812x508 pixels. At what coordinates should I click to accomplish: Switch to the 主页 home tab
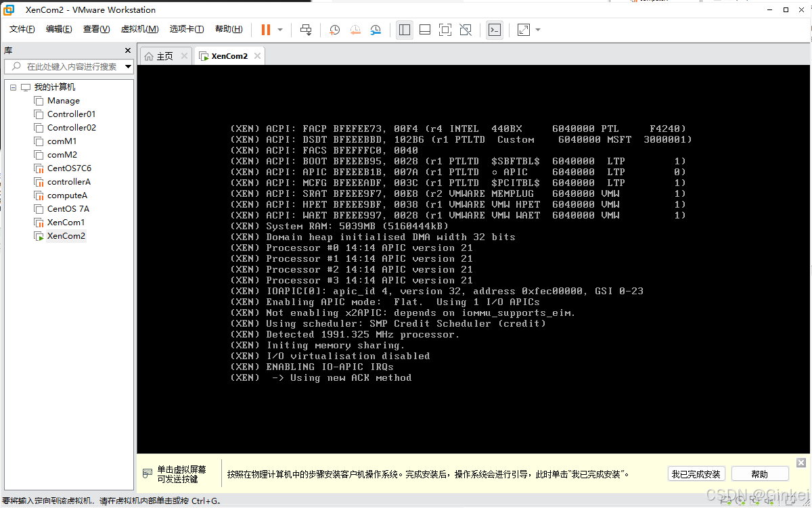point(159,56)
